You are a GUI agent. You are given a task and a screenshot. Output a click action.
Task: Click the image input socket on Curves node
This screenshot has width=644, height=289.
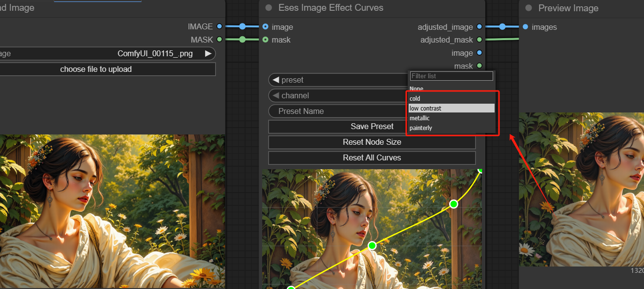265,27
